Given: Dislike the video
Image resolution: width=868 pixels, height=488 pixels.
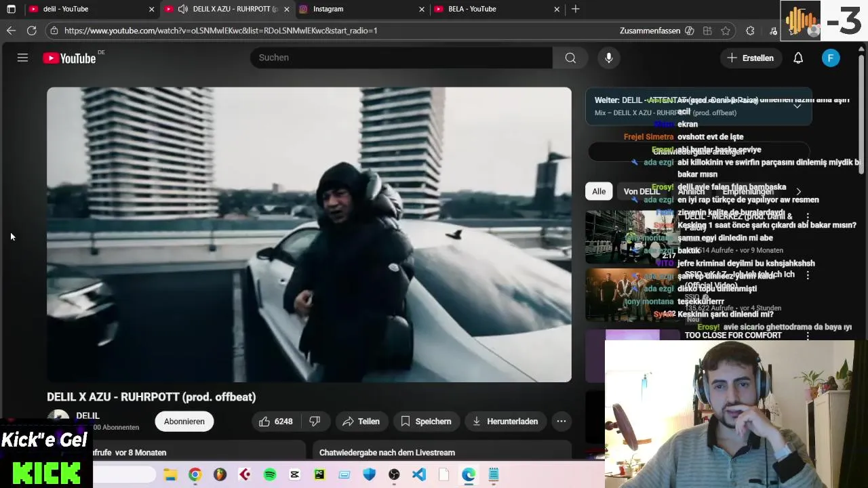Looking at the screenshot, I should pyautogui.click(x=315, y=422).
